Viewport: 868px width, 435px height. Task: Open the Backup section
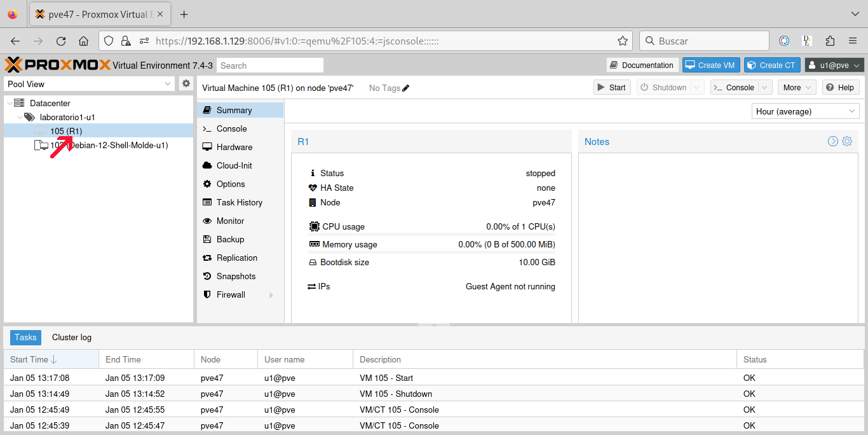240,239
